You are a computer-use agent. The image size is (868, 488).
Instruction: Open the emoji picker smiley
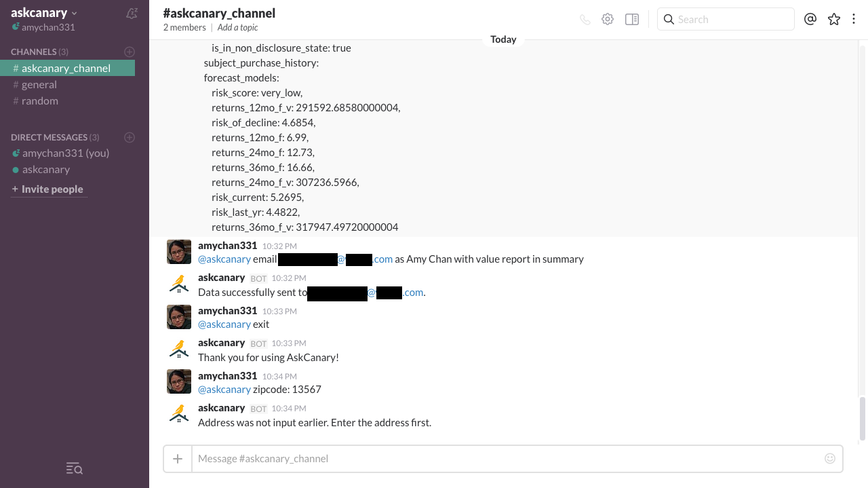[830, 459]
